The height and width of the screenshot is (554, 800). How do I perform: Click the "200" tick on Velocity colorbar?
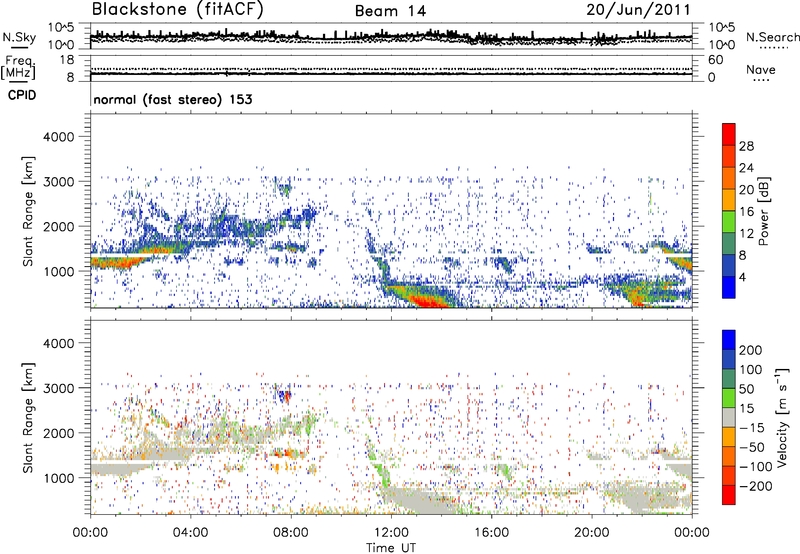pyautogui.click(x=751, y=350)
